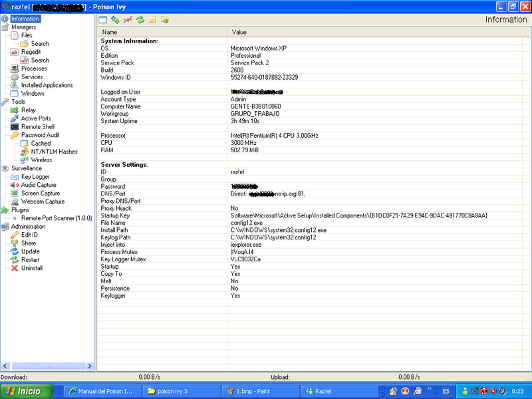Click first toolbar window icon
This screenshot has width=532, height=399.
(102, 20)
